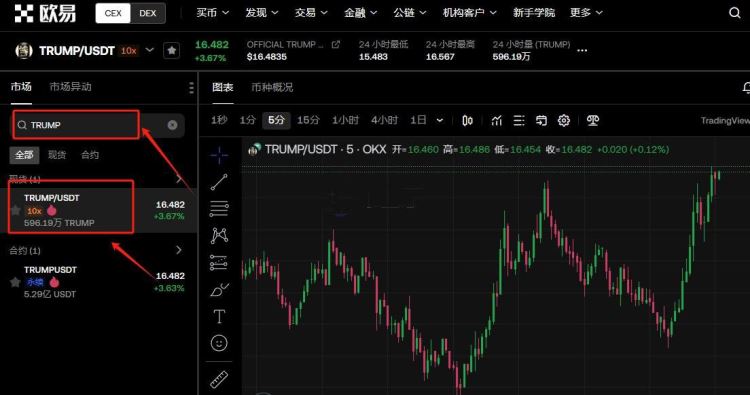This screenshot has height=395, width=750.
Task: Select the text annotation tool
Action: [219, 317]
